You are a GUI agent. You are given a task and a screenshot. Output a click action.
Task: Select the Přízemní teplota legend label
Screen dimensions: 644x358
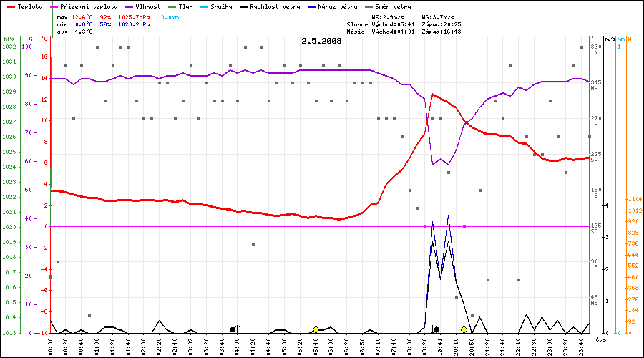(89, 6)
